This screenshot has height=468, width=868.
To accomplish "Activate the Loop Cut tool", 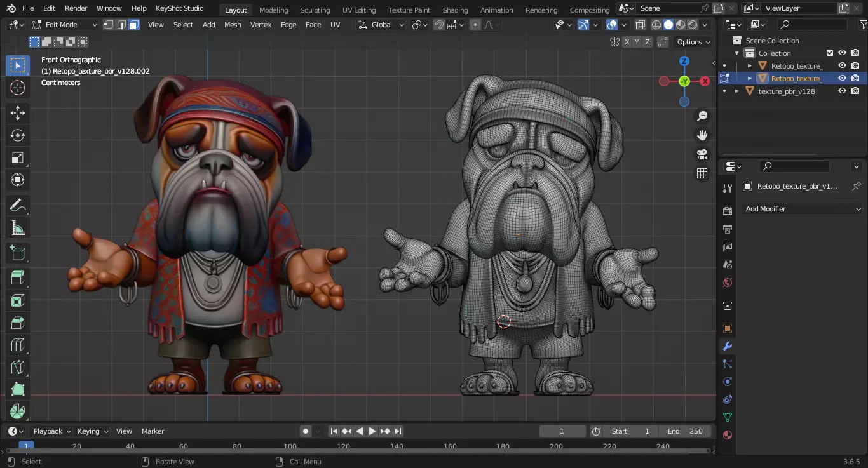I will pyautogui.click(x=18, y=345).
